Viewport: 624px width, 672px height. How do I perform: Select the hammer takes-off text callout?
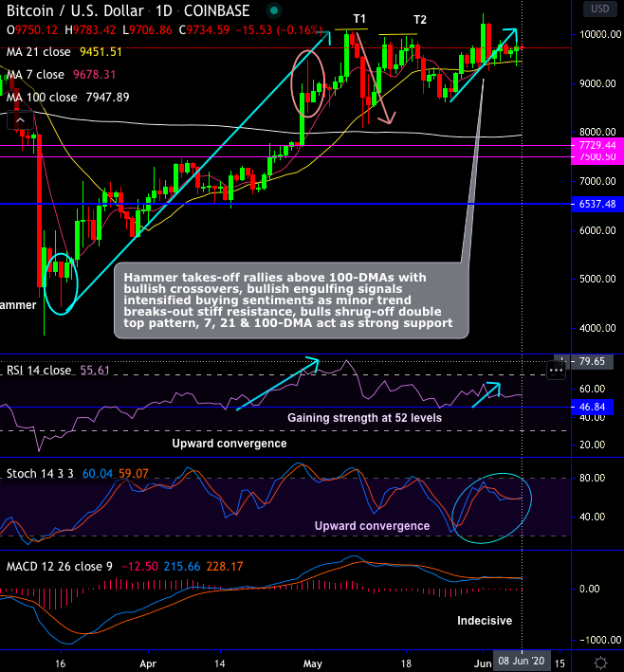point(291,300)
